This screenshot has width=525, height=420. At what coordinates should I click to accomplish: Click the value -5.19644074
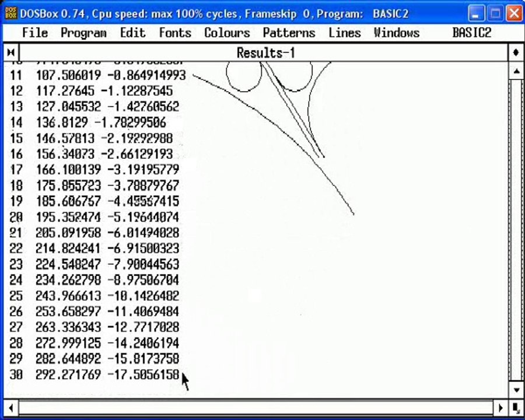[x=143, y=217]
